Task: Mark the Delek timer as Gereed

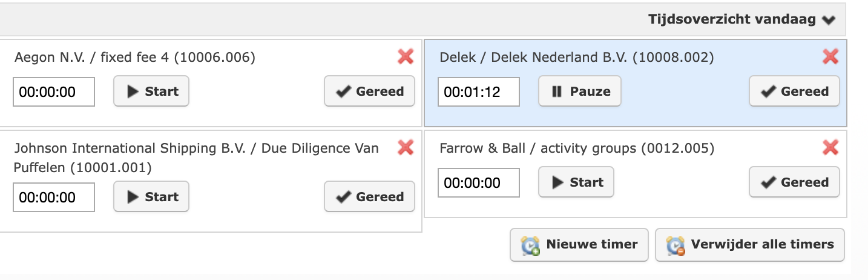Action: click(795, 92)
